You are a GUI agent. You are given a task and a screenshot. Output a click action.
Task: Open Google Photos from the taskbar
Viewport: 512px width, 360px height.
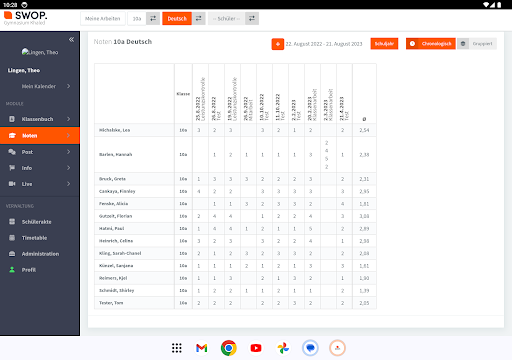tap(283, 348)
